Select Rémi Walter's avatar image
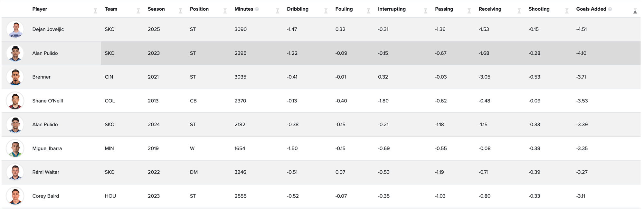Viewport: 644px width, 209px height. pyautogui.click(x=15, y=172)
